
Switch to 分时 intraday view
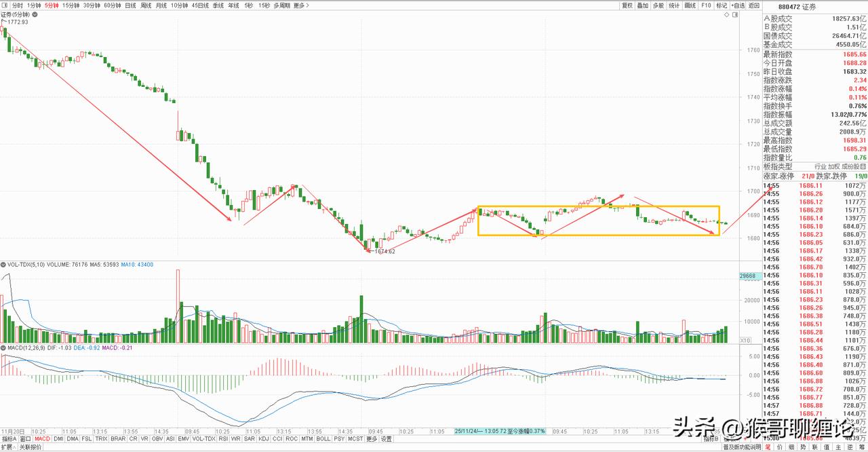[x=18, y=5]
